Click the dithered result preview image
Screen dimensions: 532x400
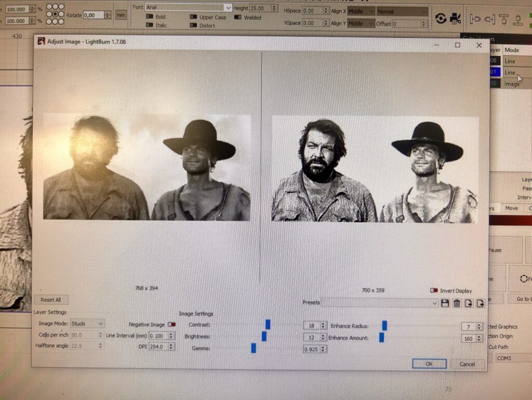click(x=375, y=169)
